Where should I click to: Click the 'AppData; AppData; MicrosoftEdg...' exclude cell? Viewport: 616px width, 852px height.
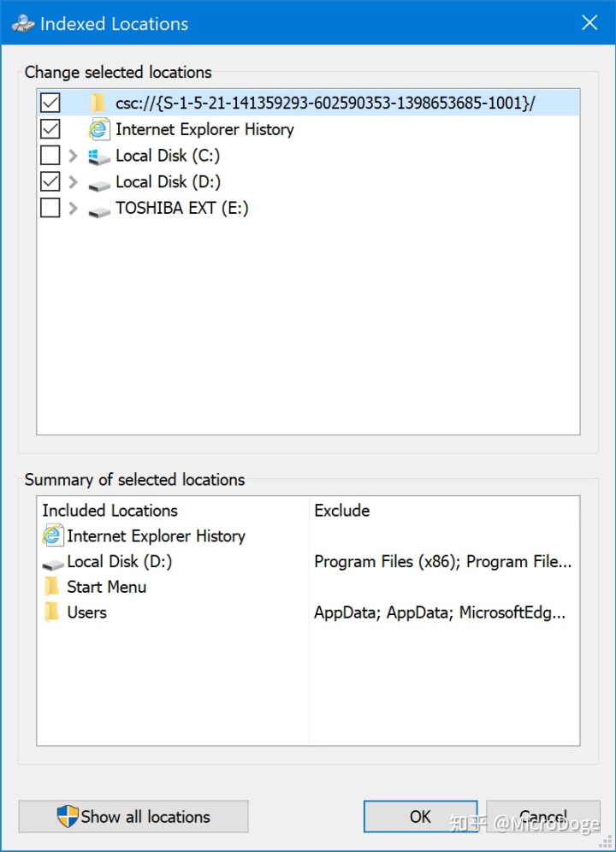coord(440,612)
